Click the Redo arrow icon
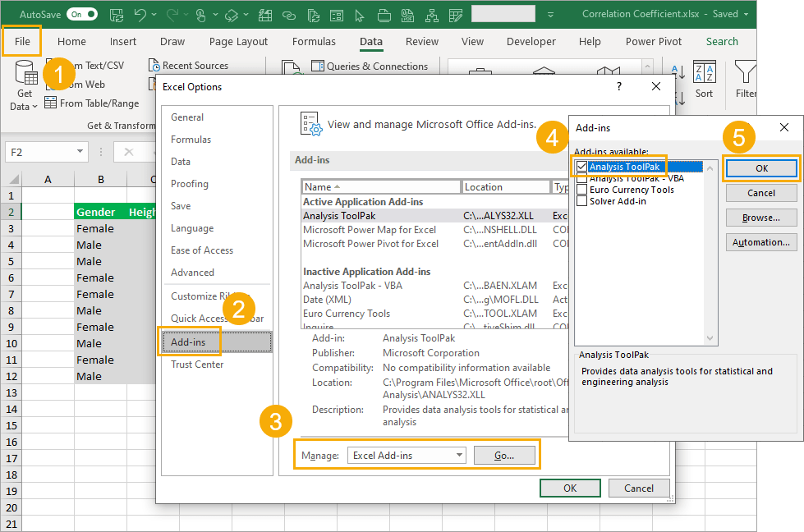Image resolution: width=804 pixels, height=532 pixels. tap(172, 15)
